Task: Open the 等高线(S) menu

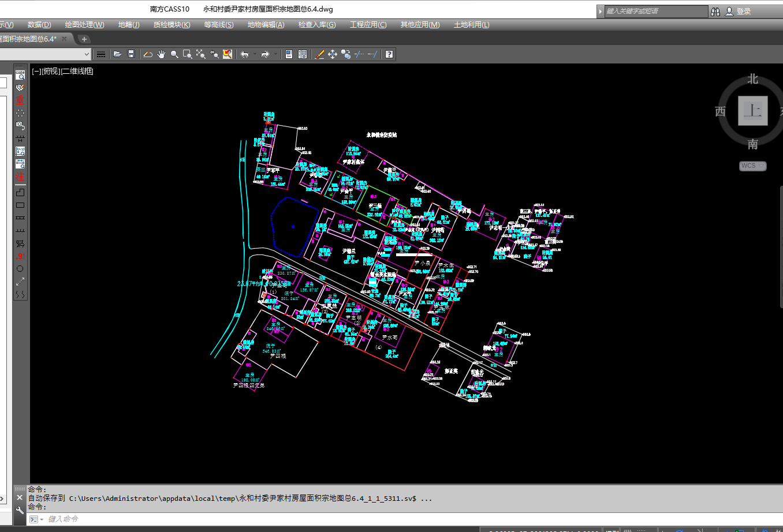Action: [218, 25]
